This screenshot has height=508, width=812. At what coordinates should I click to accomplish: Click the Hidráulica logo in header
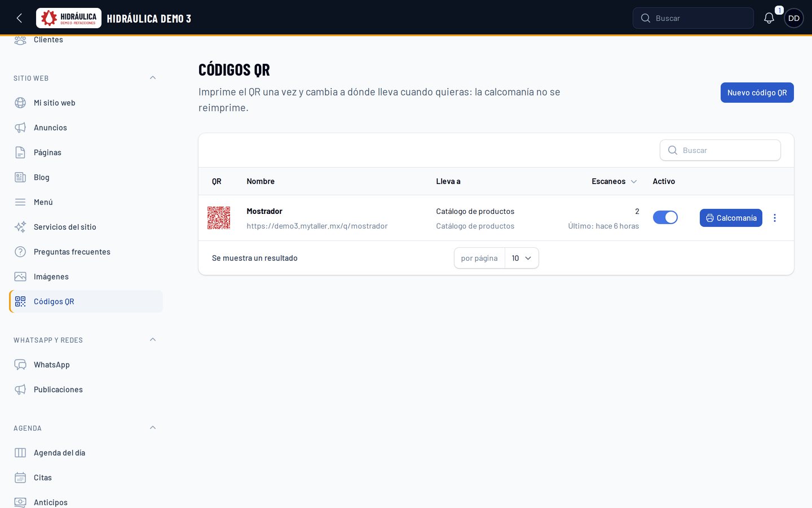point(69,18)
